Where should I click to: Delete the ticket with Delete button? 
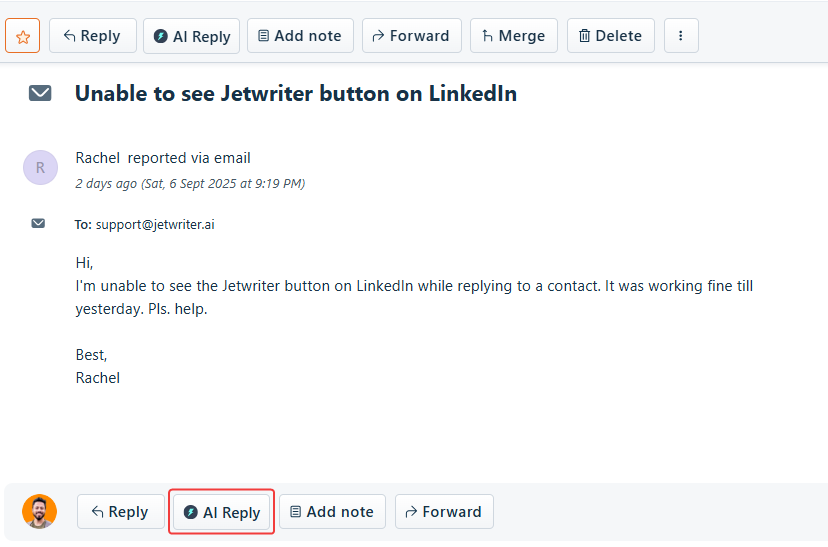click(x=610, y=36)
